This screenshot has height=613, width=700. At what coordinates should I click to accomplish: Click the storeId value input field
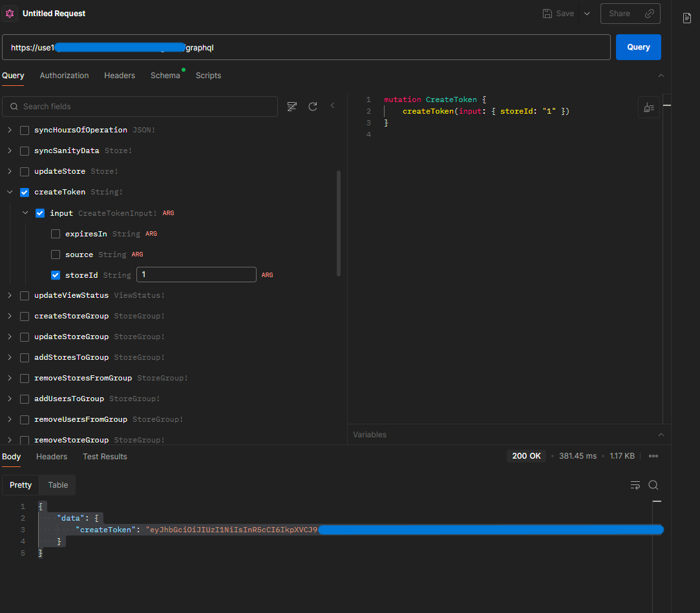[196, 275]
